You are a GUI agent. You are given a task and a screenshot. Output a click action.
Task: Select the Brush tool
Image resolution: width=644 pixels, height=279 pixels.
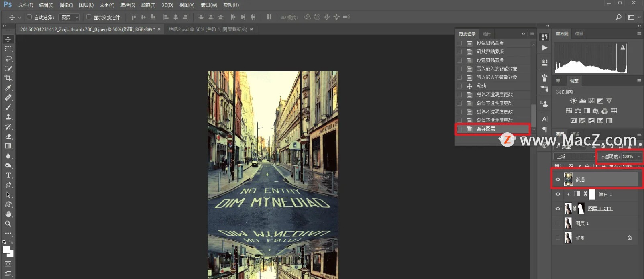click(x=8, y=107)
